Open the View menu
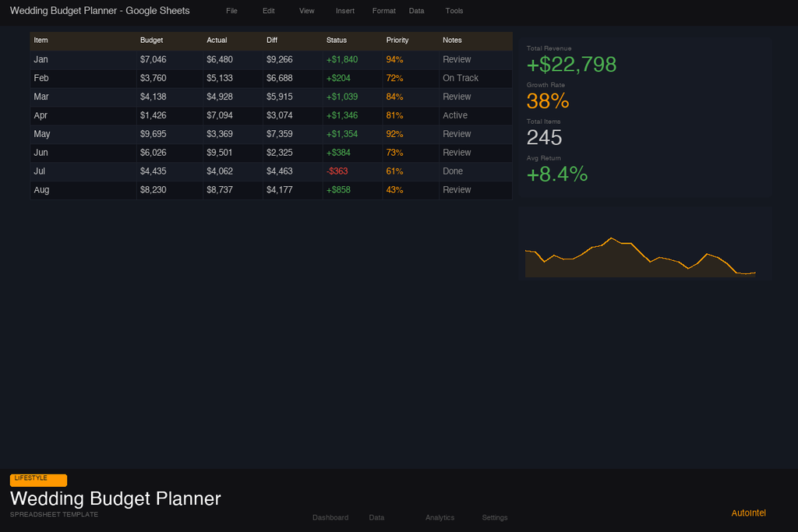The height and width of the screenshot is (532, 798). pos(306,11)
